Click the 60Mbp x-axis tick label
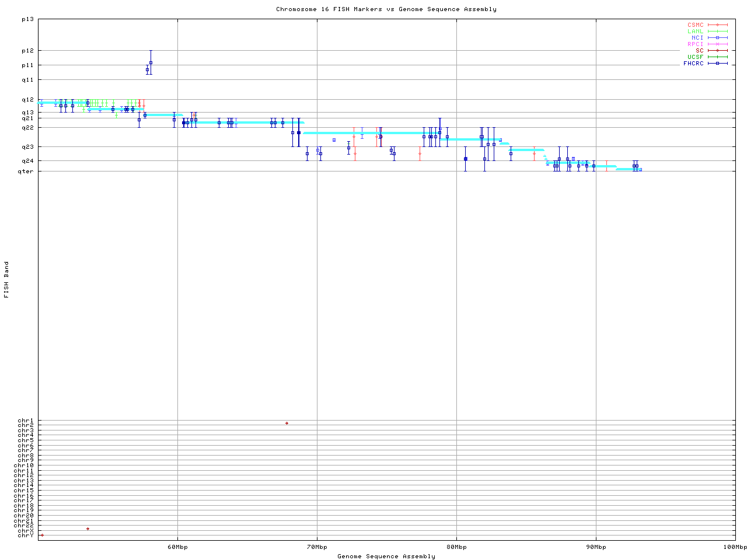747x560 pixels. (x=177, y=547)
